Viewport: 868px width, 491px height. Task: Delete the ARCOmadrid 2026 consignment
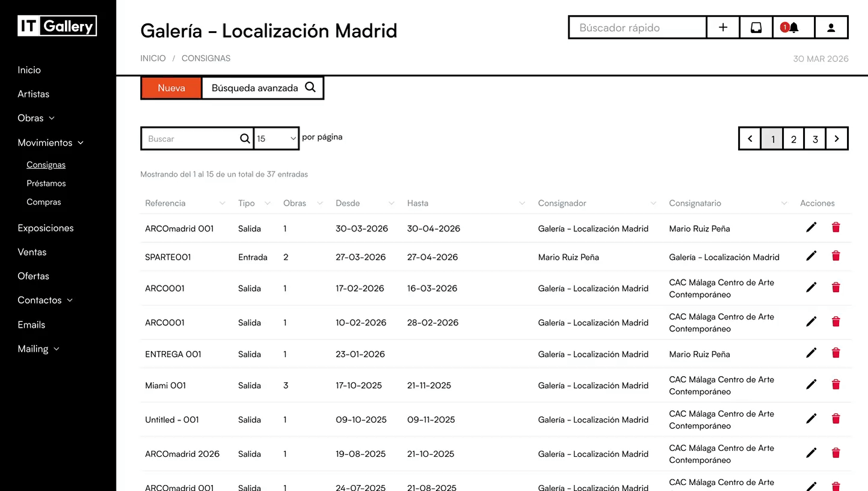click(x=836, y=453)
